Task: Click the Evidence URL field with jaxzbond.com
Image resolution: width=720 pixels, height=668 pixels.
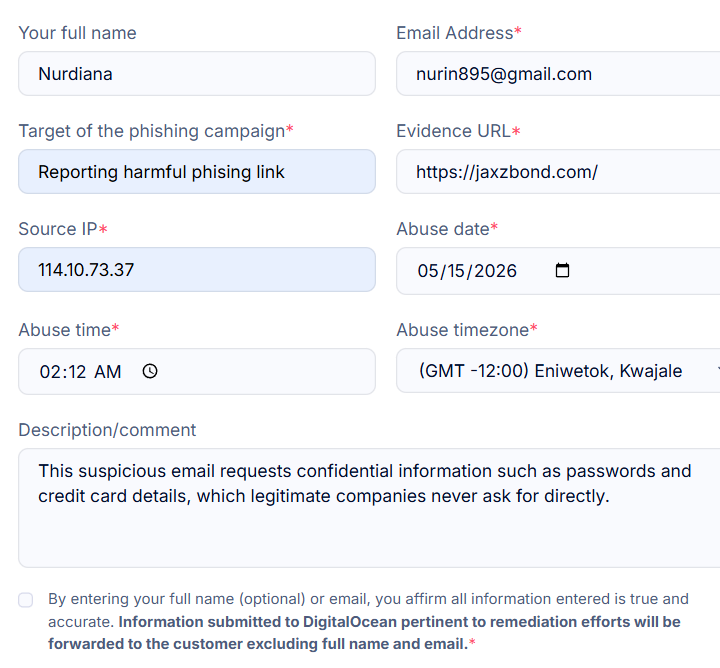Action: [x=558, y=171]
